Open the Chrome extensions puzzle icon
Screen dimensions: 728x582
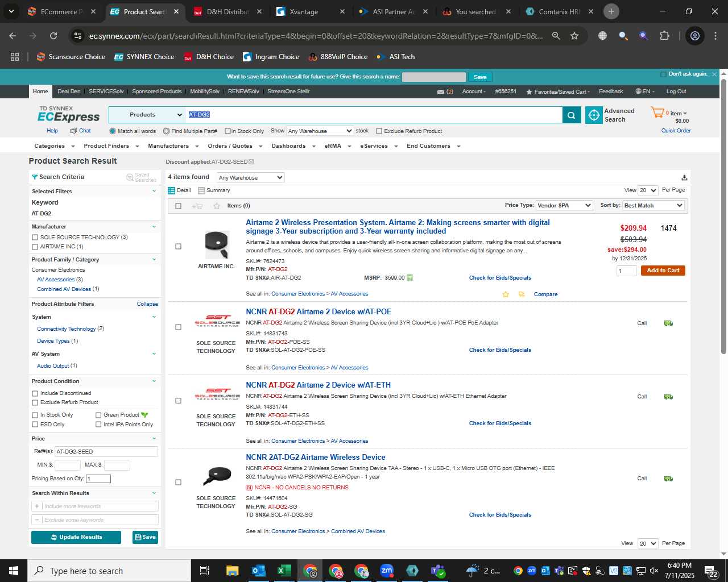(x=664, y=36)
